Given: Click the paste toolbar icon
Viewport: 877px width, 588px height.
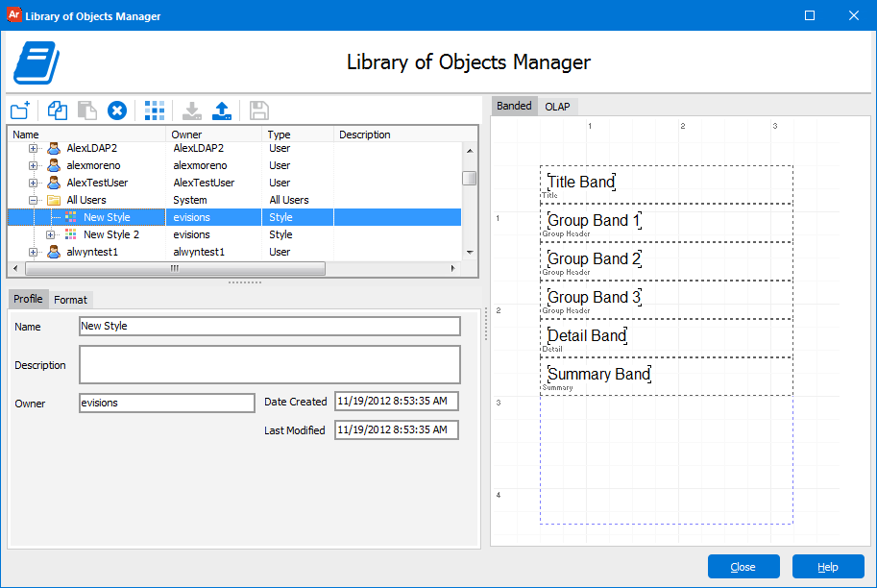Looking at the screenshot, I should pos(86,110).
